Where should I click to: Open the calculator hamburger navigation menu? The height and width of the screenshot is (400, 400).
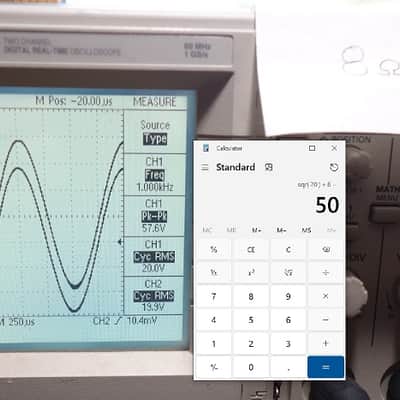point(205,167)
